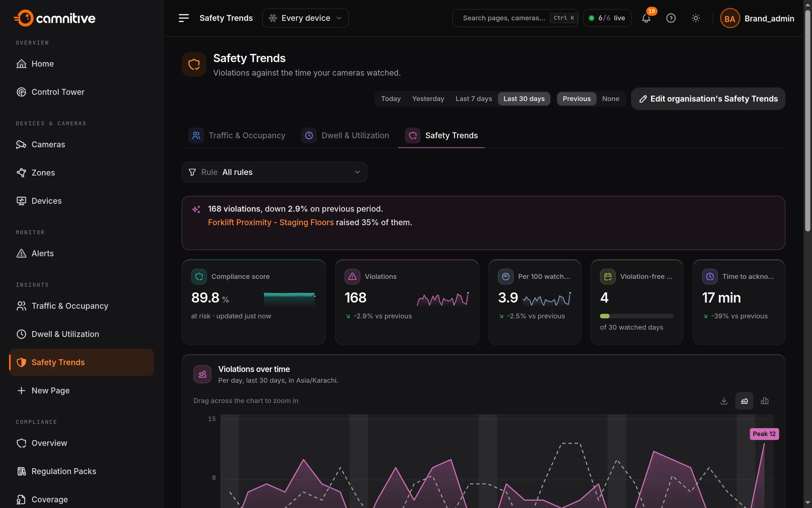The image size is (812, 508).
Task: Open the notifications bell
Action: click(646, 18)
